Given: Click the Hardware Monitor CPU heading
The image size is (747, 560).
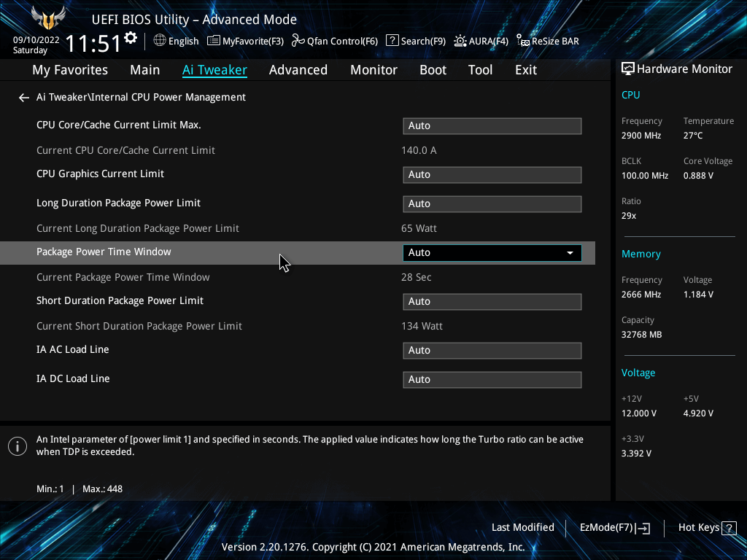Looking at the screenshot, I should point(631,95).
